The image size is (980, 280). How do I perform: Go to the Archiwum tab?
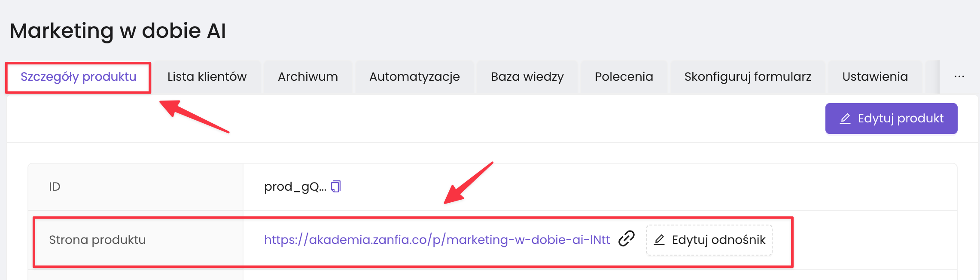(307, 77)
